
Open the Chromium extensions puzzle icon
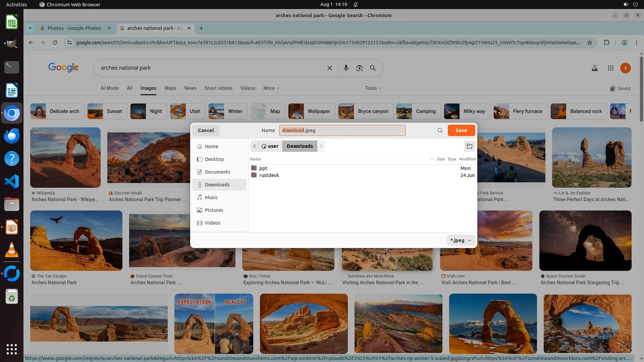(x=606, y=43)
